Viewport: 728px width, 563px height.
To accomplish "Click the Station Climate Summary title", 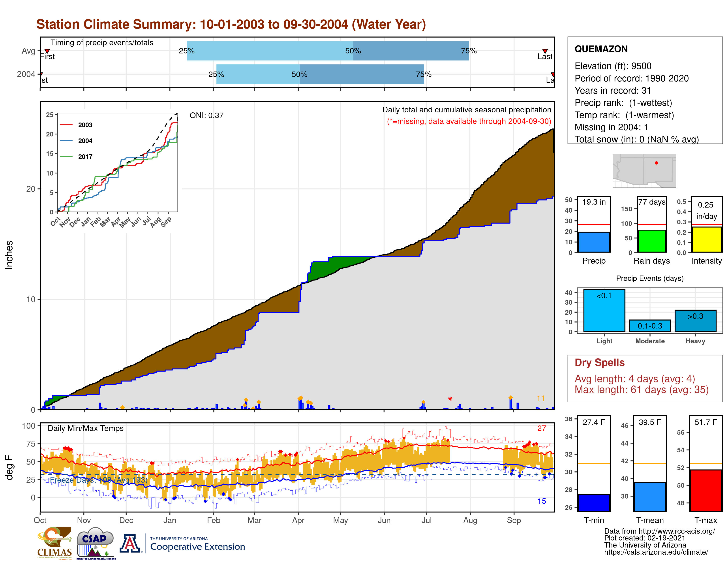I will (231, 24).
